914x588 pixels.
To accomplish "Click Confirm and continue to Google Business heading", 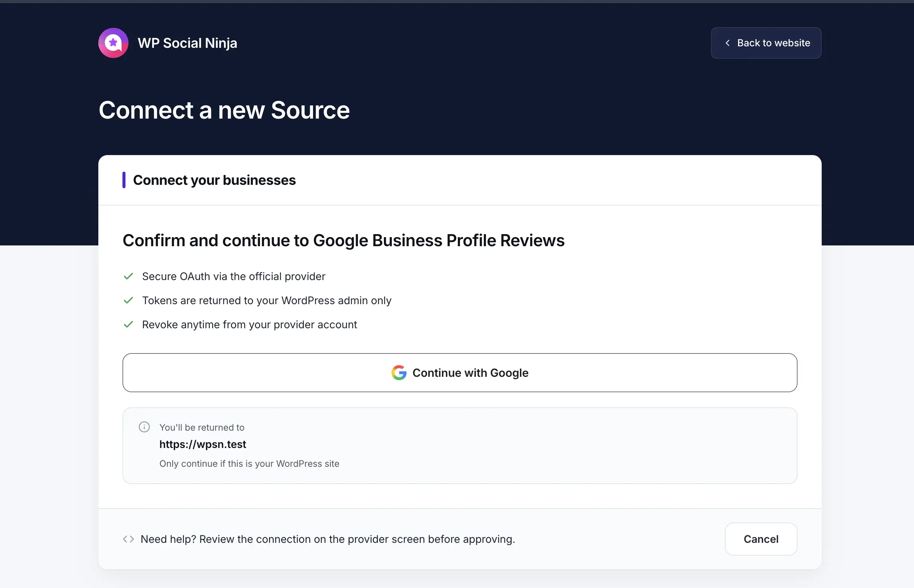I will tap(344, 240).
